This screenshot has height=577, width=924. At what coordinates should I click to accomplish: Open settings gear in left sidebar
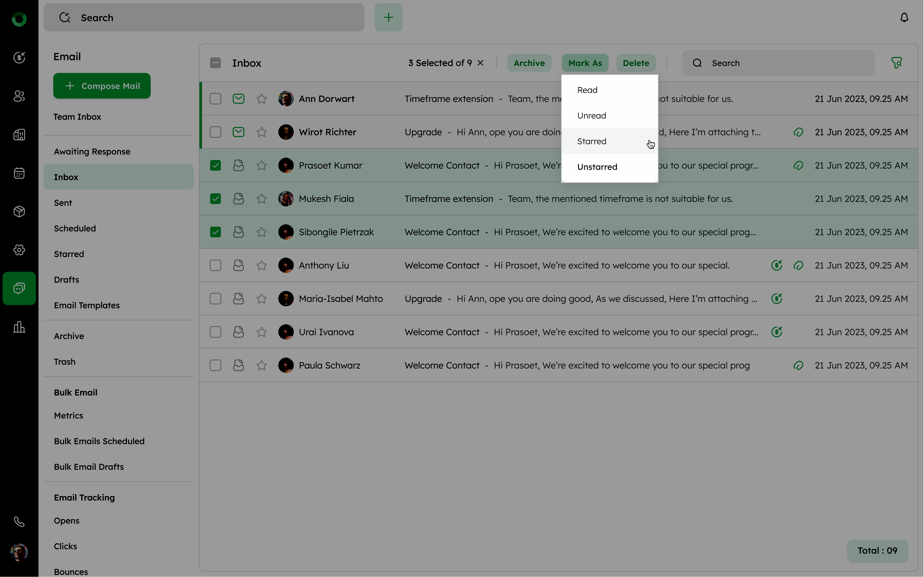(x=19, y=250)
